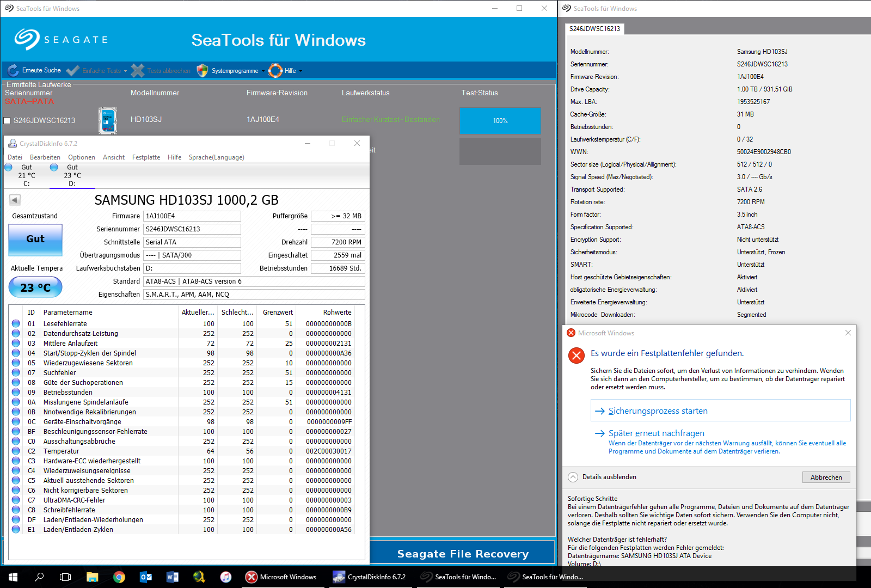
Task: Open Word from taskbar
Action: pos(173,577)
